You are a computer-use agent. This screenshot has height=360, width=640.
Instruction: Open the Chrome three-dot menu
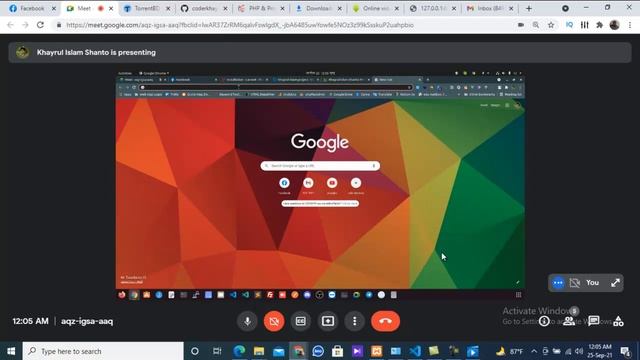coord(630,25)
